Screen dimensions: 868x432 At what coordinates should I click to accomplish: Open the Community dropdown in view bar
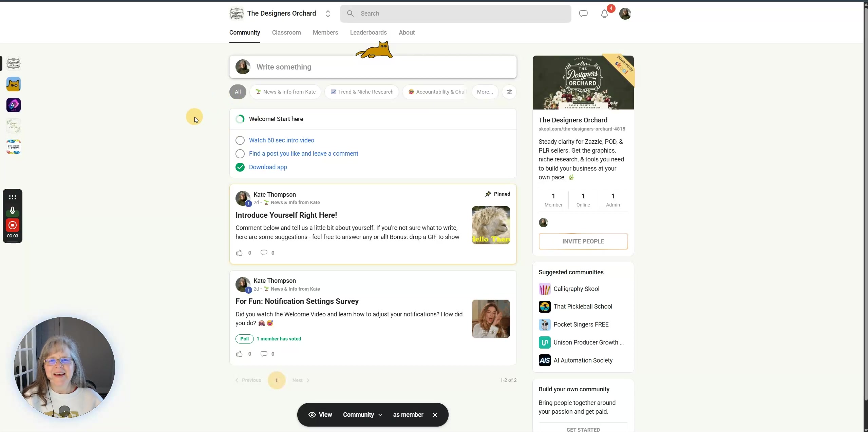click(x=362, y=415)
